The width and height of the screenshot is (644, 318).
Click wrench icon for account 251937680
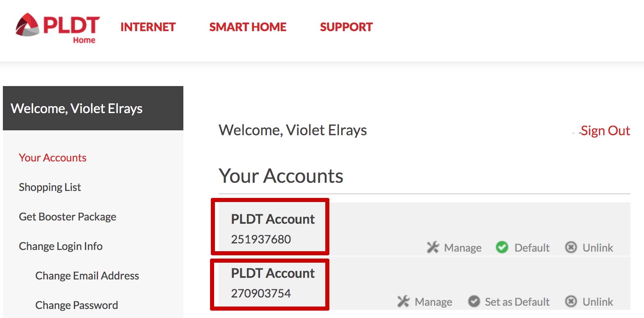(433, 248)
